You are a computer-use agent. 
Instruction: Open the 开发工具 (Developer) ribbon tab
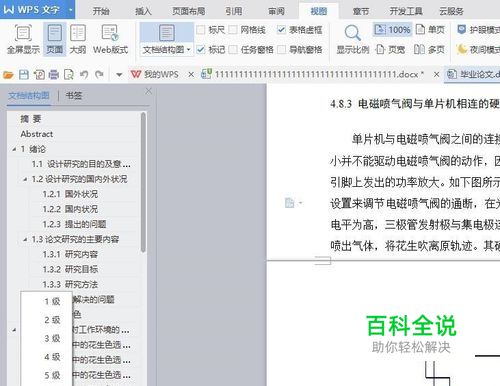coord(406,11)
